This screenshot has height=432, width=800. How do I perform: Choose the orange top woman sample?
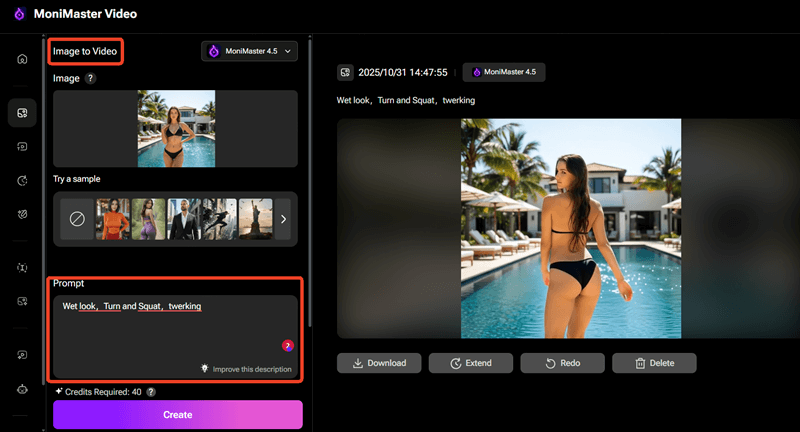113,219
